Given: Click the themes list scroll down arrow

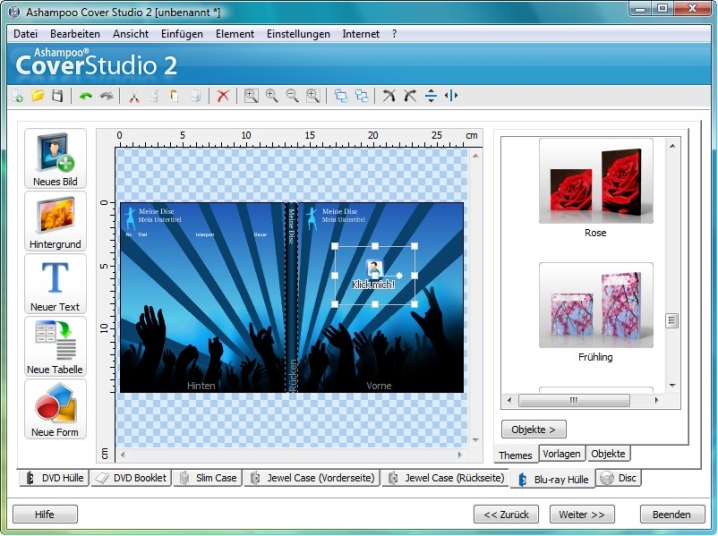Looking at the screenshot, I should 672,384.
